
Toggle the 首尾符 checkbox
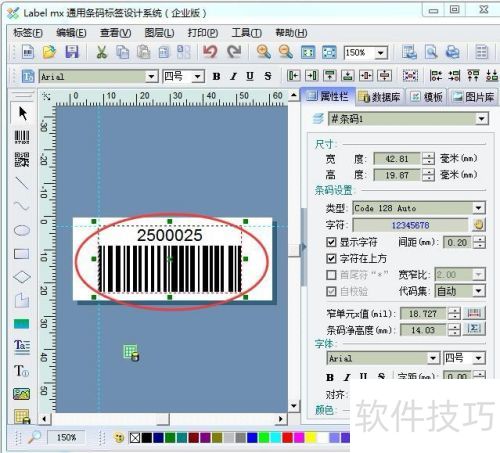pyautogui.click(x=331, y=275)
